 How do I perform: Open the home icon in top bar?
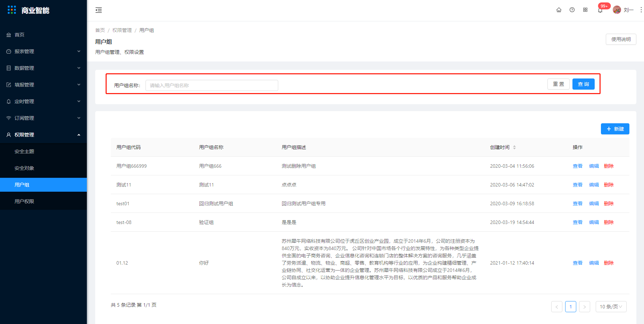pos(559,10)
